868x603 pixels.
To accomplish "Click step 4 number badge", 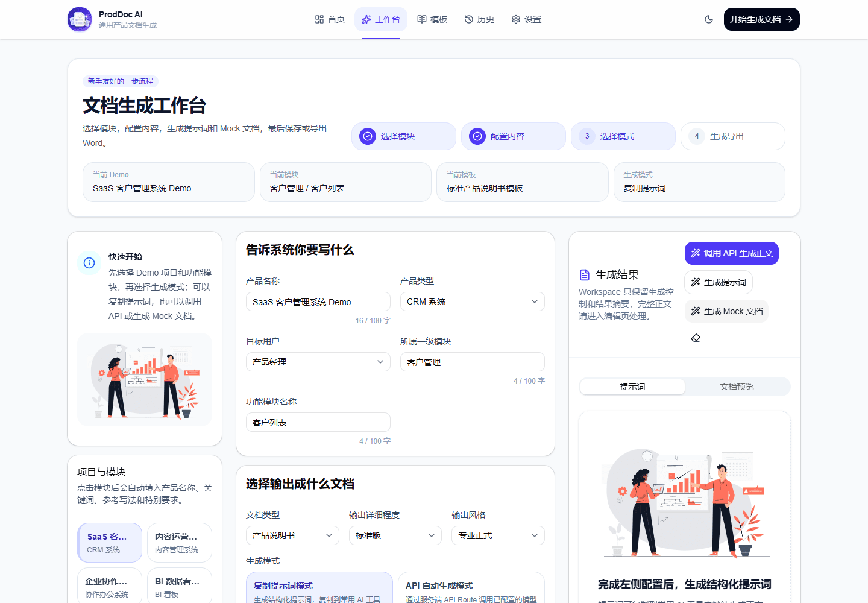I will point(697,136).
